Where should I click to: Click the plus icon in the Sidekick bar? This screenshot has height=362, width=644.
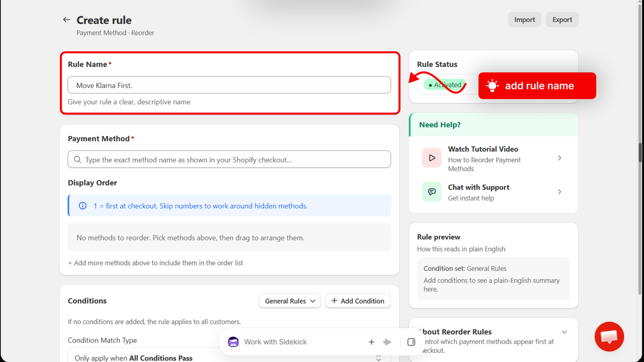[x=371, y=342]
